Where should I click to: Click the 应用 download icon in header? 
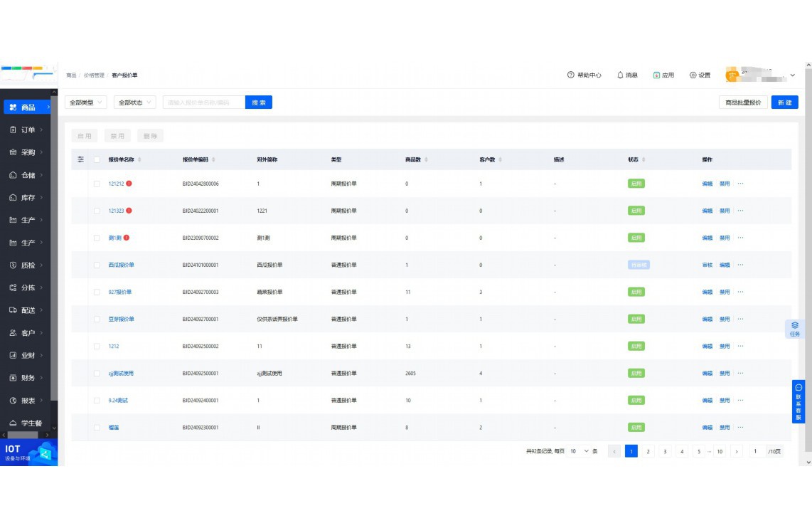coord(656,75)
